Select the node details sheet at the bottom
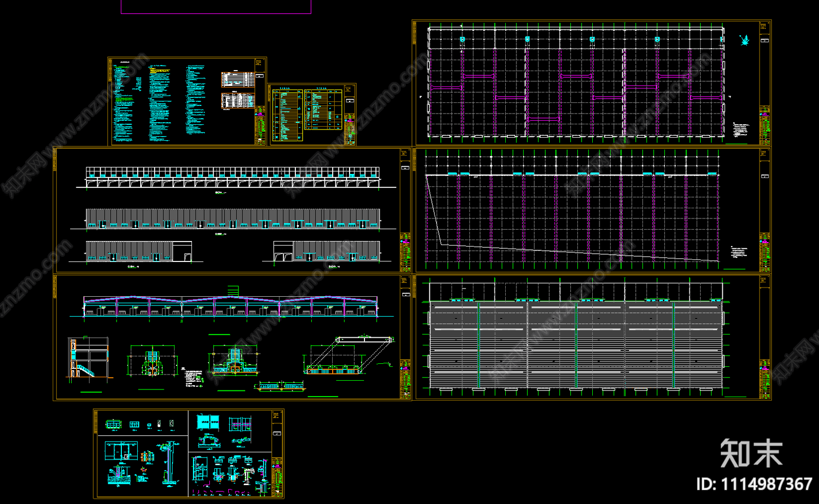The height and width of the screenshot is (504, 819). pos(188,453)
